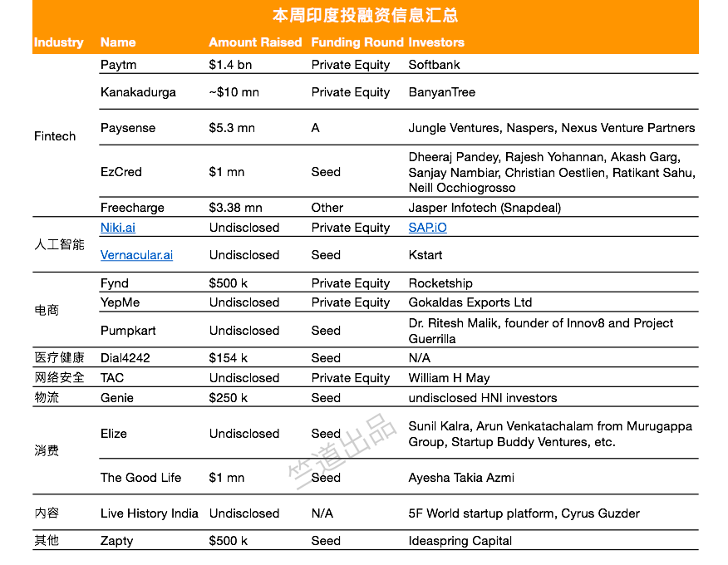Select the Ayesha Takia Azmi cell
728x565 pixels.
pos(461,478)
